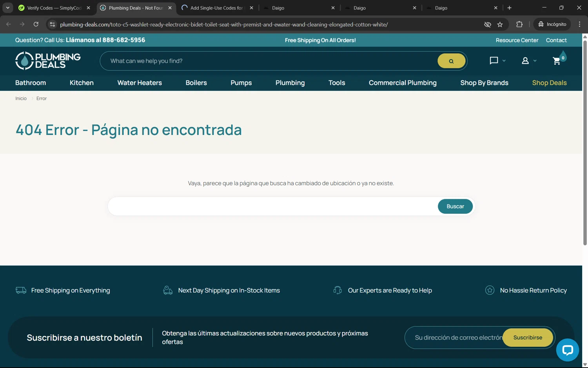Click the page vertical scrollbar

click(585, 143)
